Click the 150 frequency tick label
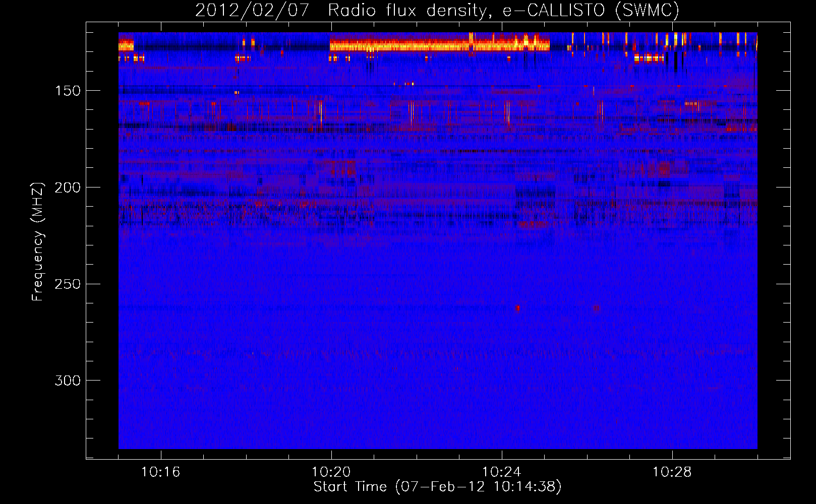816x504 pixels. click(x=68, y=91)
